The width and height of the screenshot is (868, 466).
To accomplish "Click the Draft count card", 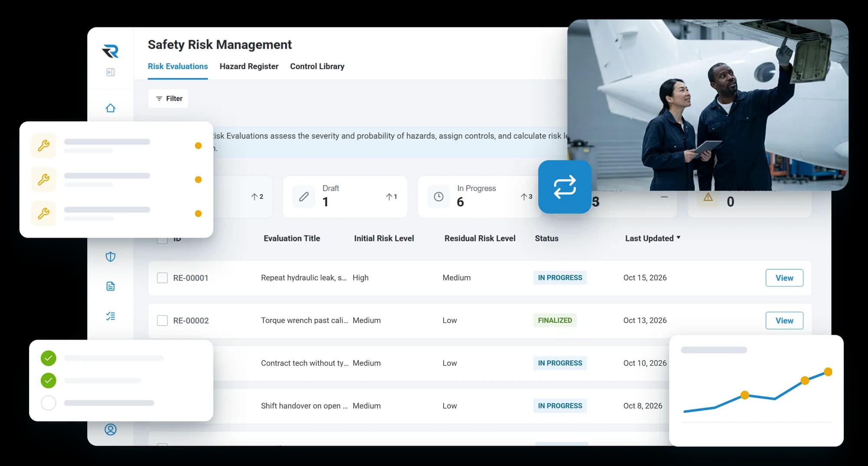I will [x=345, y=197].
